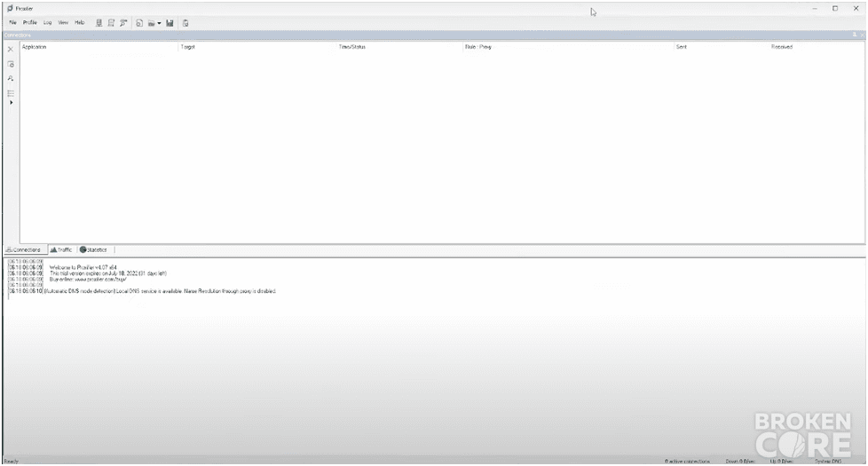Click the Proxifier app icon in title bar
868x466 pixels.
[10, 8]
